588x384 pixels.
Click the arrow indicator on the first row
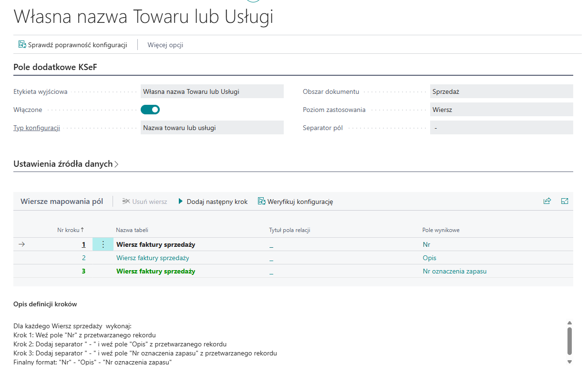[21, 244]
